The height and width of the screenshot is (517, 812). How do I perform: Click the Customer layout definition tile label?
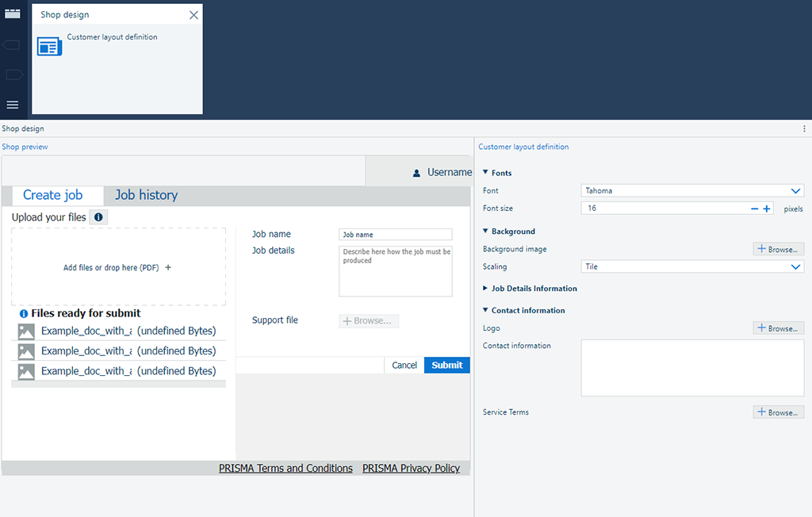[x=112, y=36]
